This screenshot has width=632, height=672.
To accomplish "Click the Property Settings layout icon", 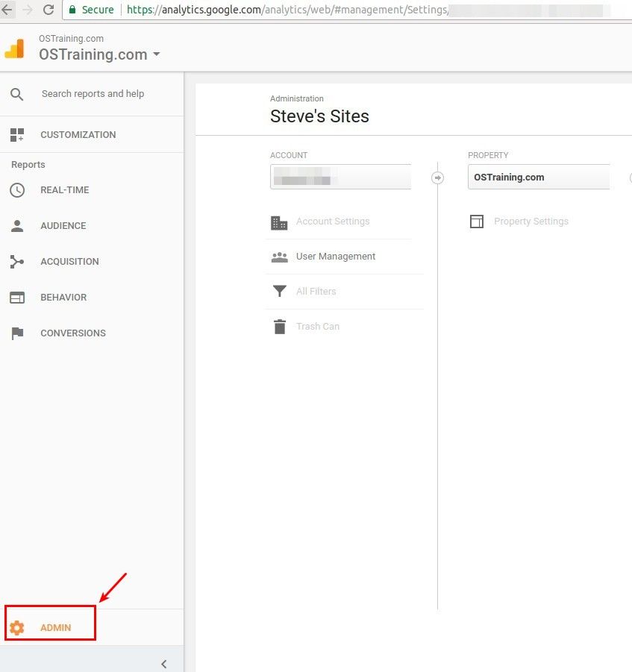I will [477, 222].
